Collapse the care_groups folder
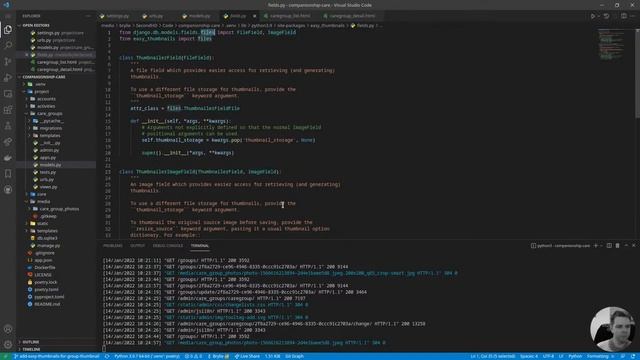640x360 pixels. point(49,113)
